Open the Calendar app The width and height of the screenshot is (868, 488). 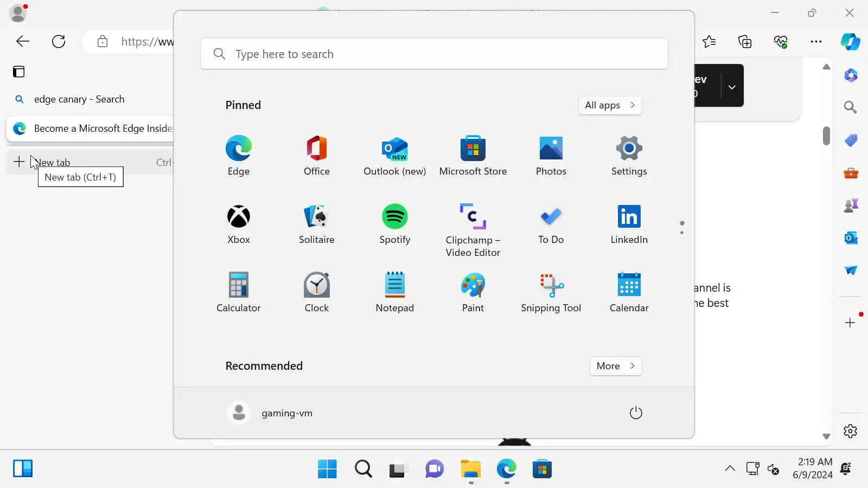pyautogui.click(x=629, y=292)
